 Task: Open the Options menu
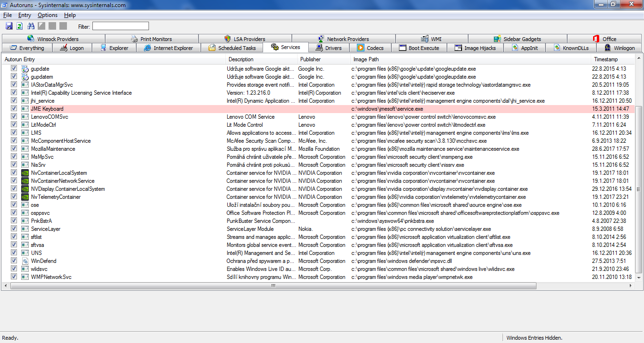tap(48, 15)
